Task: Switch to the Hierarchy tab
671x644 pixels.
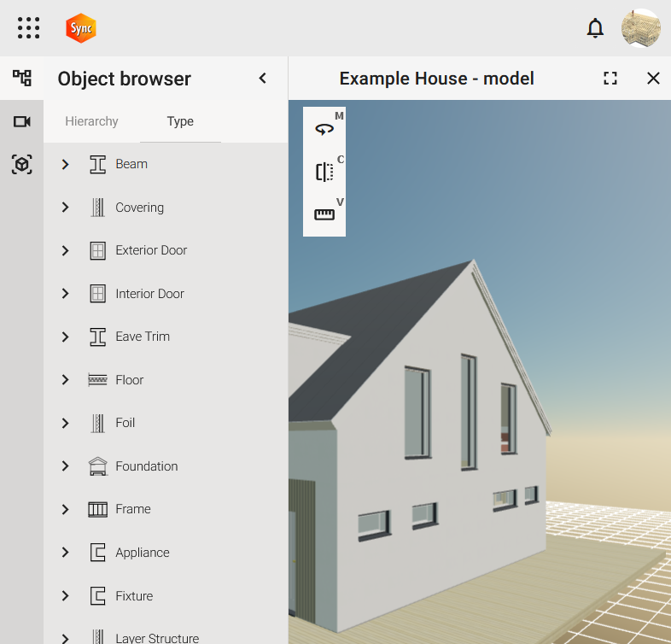Action: [x=91, y=121]
